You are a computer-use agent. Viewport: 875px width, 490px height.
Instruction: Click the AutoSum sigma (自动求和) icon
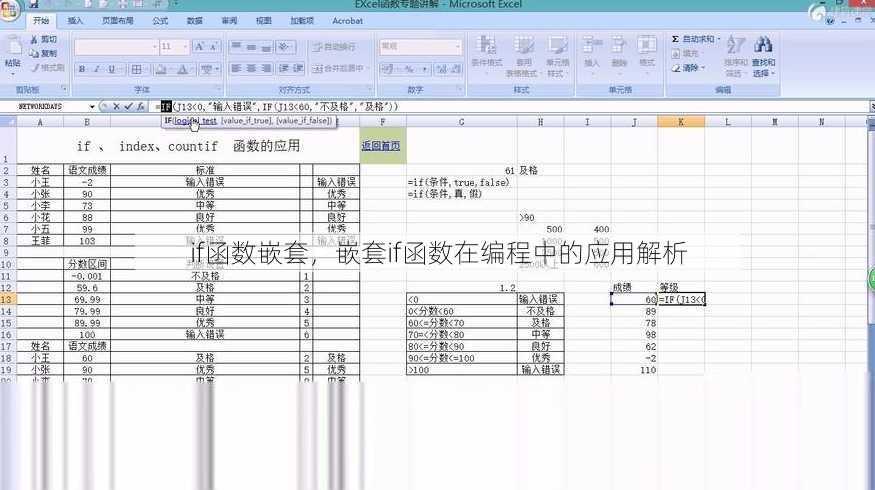(675, 39)
